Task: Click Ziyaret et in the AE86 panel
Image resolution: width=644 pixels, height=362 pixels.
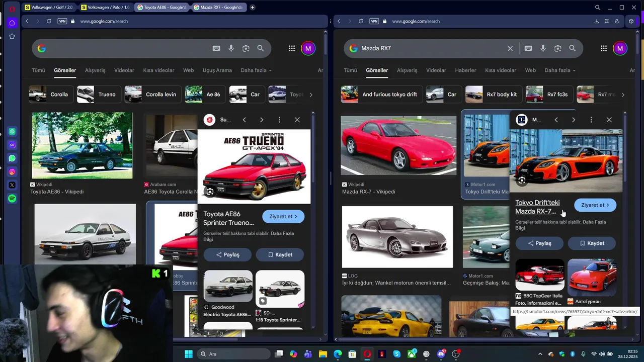Action: 283,217
